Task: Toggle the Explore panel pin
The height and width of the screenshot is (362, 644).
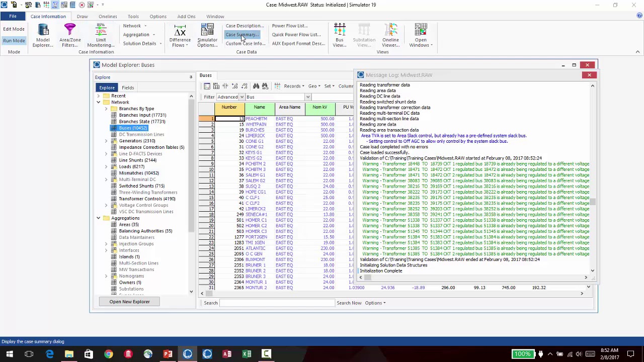Action: coord(191,77)
